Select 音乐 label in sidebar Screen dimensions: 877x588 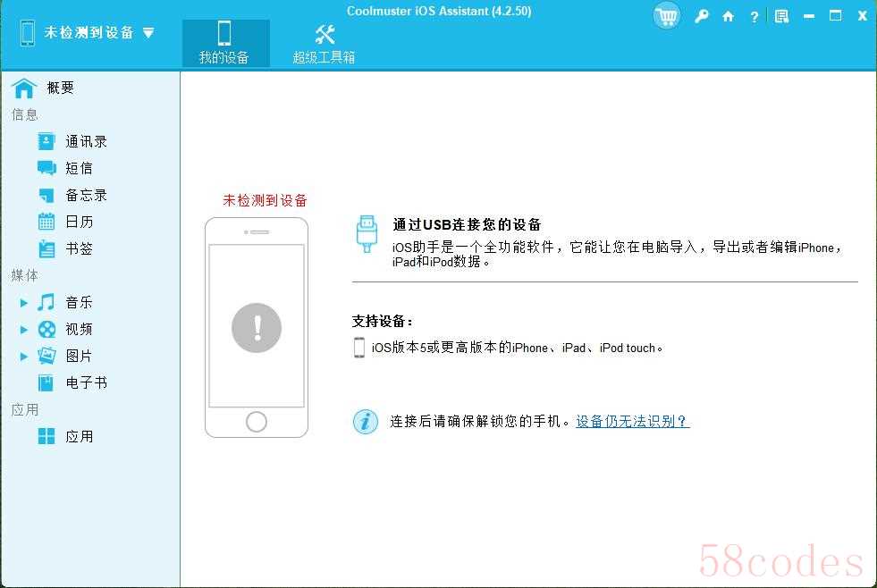[x=79, y=302]
